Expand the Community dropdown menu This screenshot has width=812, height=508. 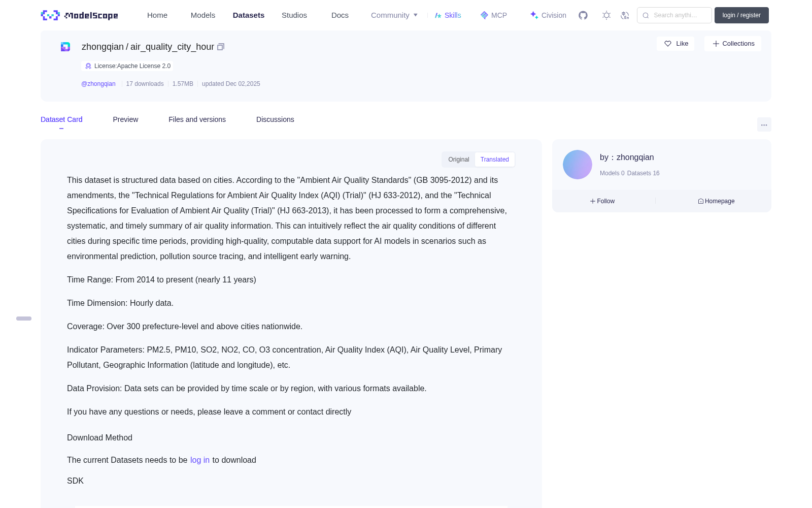[x=394, y=15]
